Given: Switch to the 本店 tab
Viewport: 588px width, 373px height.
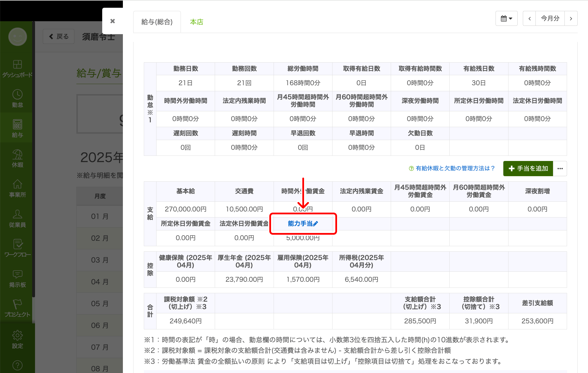Looking at the screenshot, I should point(197,22).
